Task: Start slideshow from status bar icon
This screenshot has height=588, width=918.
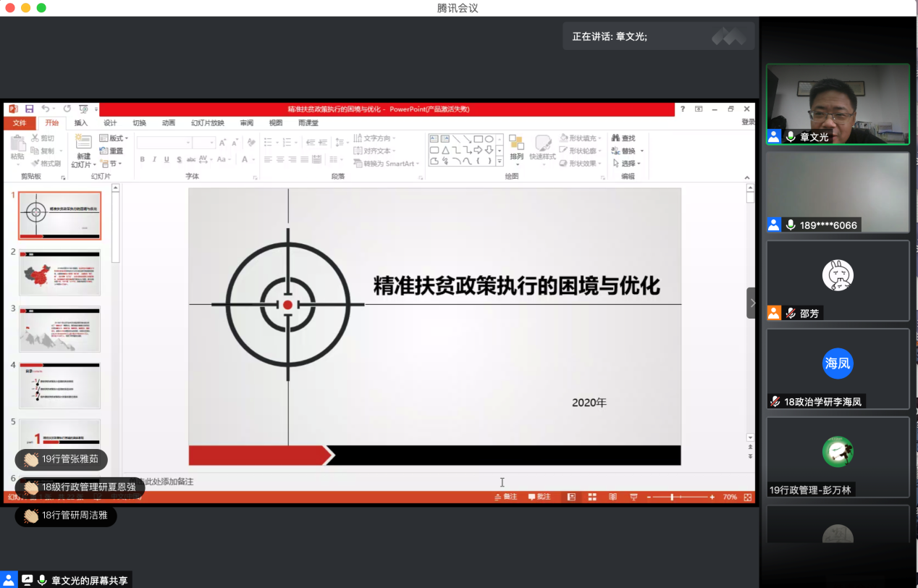Action: pos(634,497)
